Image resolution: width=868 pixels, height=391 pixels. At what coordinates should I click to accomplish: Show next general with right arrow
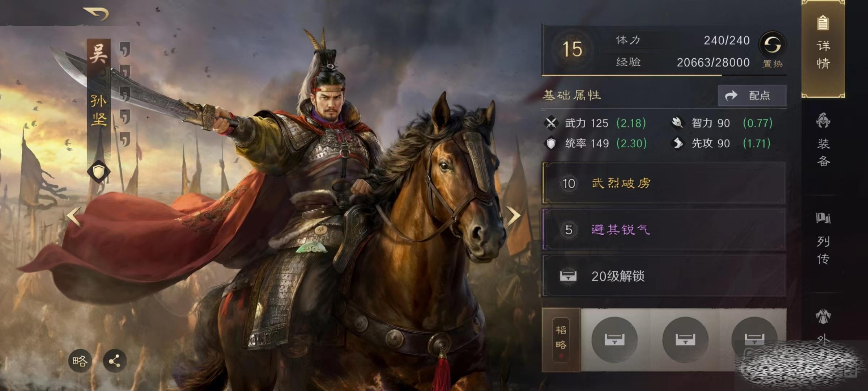[x=514, y=216]
